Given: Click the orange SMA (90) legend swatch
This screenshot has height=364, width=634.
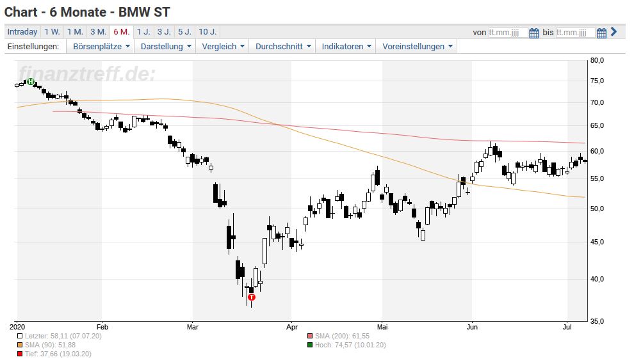Looking at the screenshot, I should click(x=20, y=345).
